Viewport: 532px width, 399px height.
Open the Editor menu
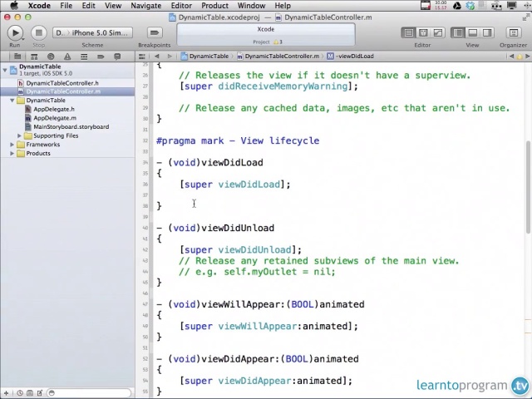[181, 6]
